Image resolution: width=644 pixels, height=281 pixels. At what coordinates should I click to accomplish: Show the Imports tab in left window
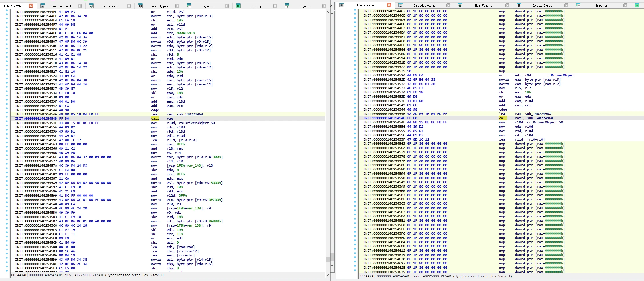coord(208,6)
